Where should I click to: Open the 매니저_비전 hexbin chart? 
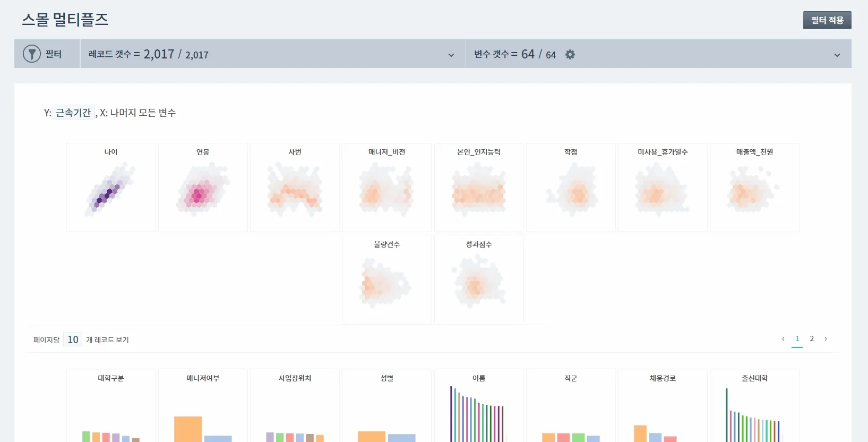point(386,188)
